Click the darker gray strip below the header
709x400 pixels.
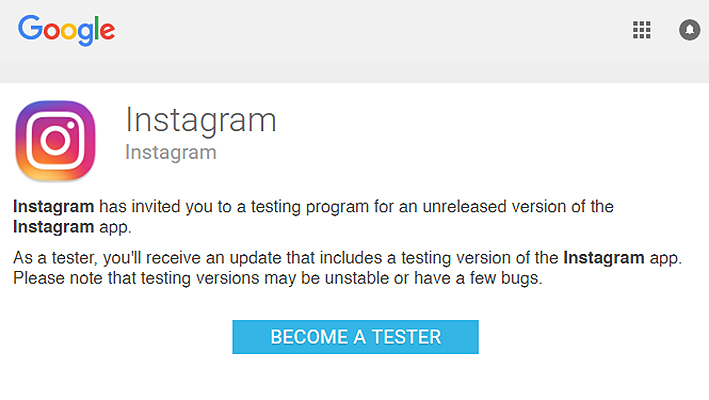coord(354,72)
